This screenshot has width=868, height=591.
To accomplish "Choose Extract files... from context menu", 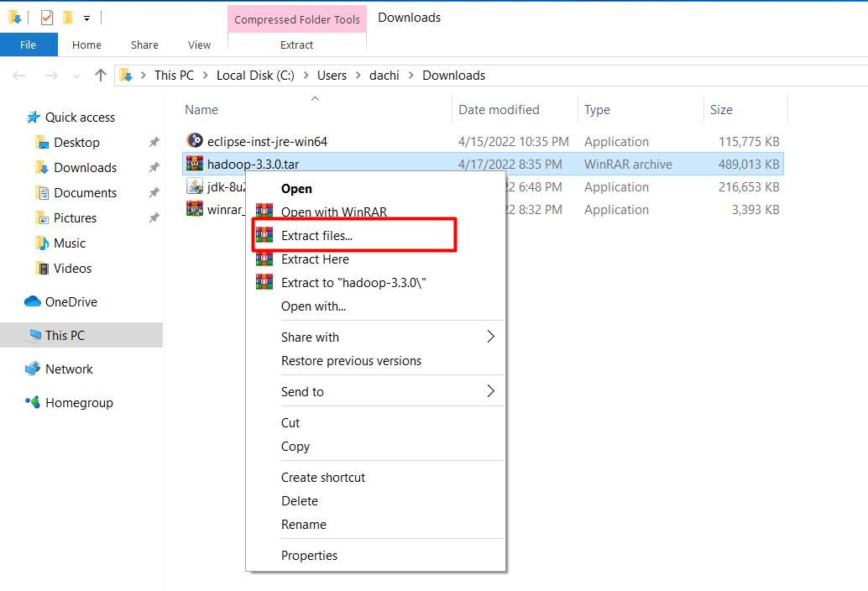I will tap(316, 236).
